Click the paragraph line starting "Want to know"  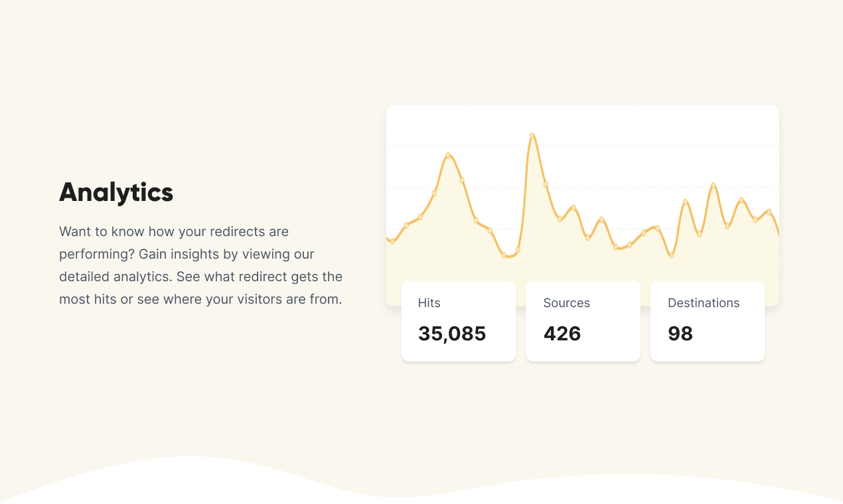coord(174,232)
